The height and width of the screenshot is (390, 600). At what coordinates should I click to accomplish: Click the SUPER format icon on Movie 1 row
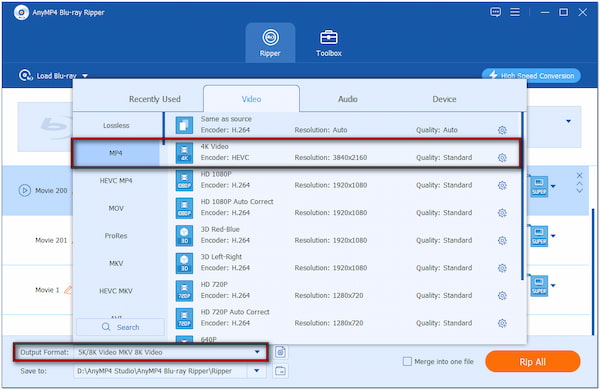(539, 286)
